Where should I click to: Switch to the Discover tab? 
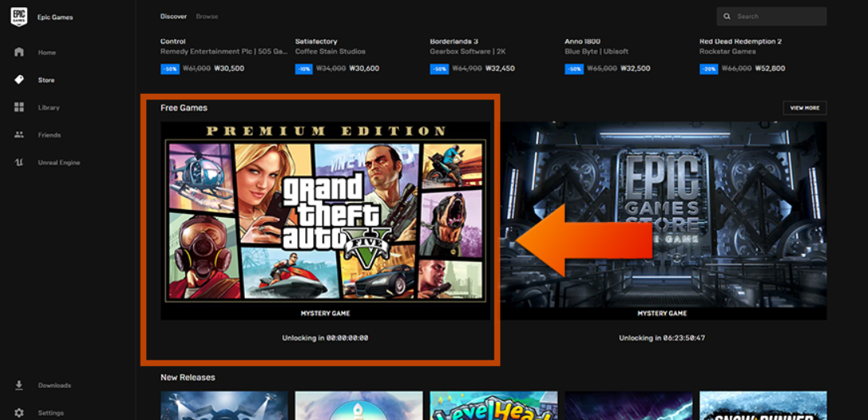(173, 17)
